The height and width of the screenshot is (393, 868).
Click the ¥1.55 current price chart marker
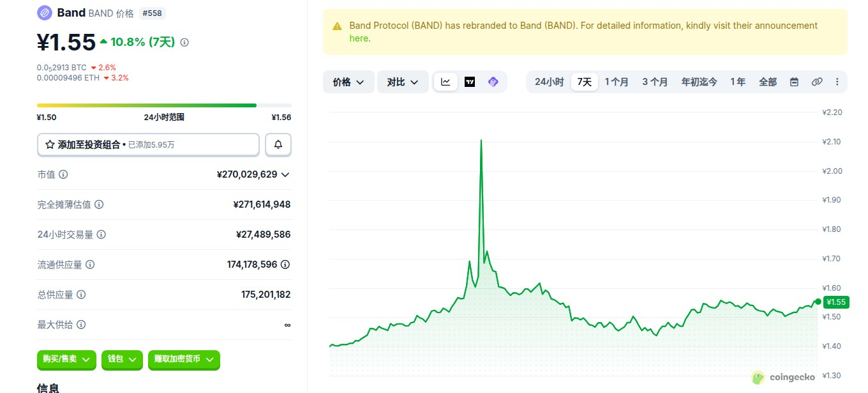coord(835,302)
